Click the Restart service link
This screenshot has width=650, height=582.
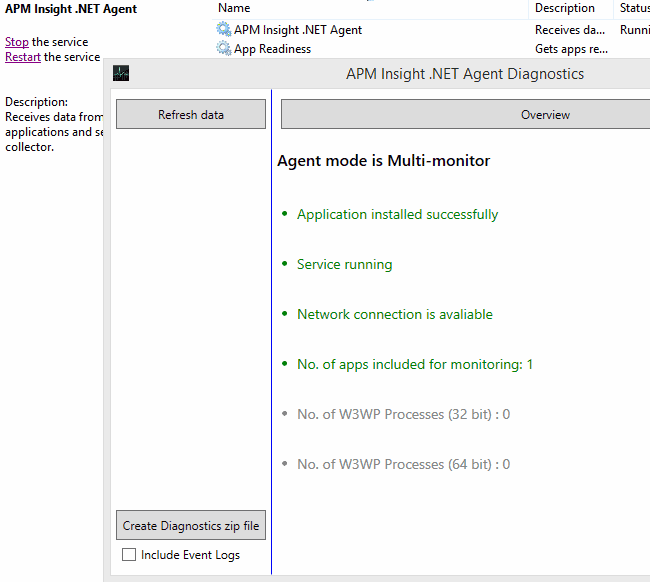23,57
